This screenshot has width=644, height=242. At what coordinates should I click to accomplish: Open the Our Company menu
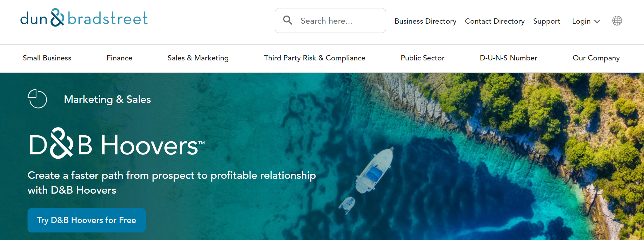(x=596, y=58)
